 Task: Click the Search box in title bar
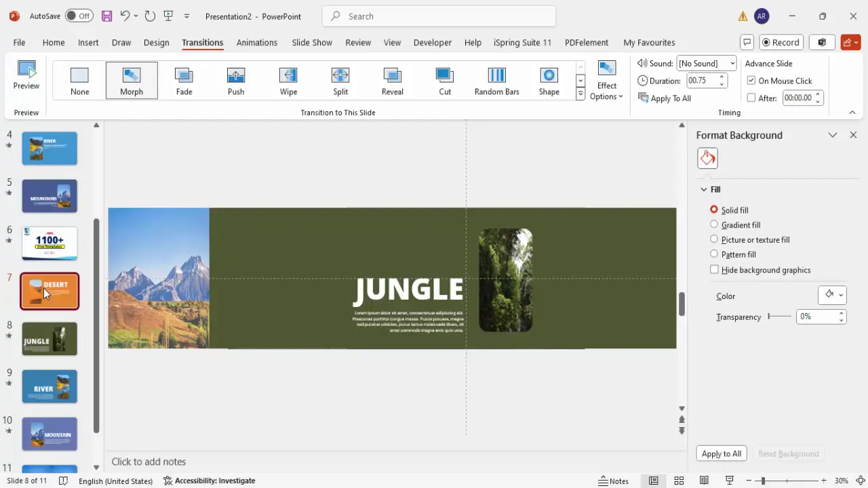point(439,16)
